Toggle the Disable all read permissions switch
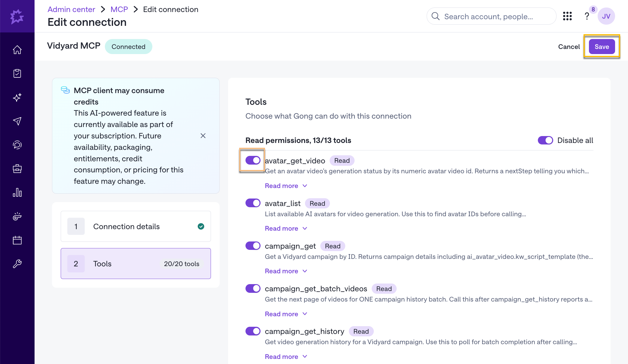 click(x=545, y=140)
